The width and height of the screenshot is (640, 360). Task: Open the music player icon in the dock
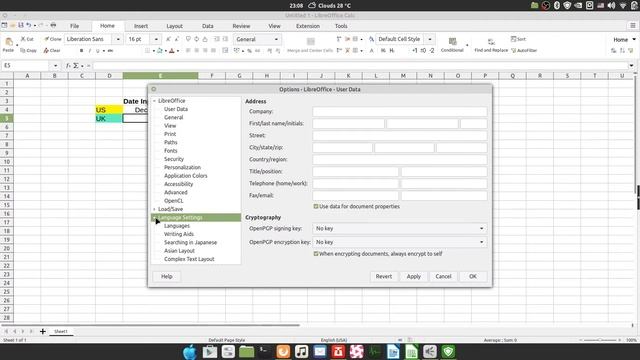[x=301, y=351]
